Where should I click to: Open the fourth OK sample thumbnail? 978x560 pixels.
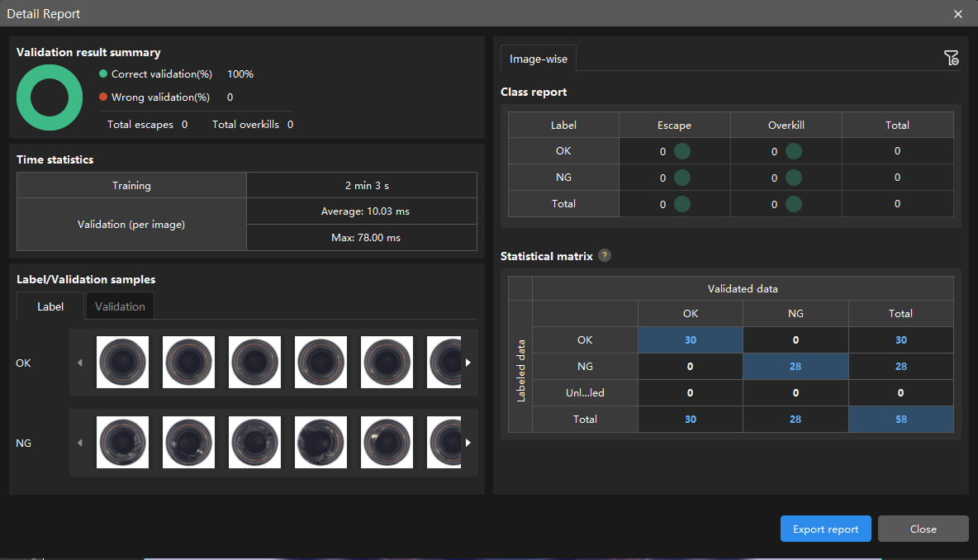pyautogui.click(x=321, y=363)
